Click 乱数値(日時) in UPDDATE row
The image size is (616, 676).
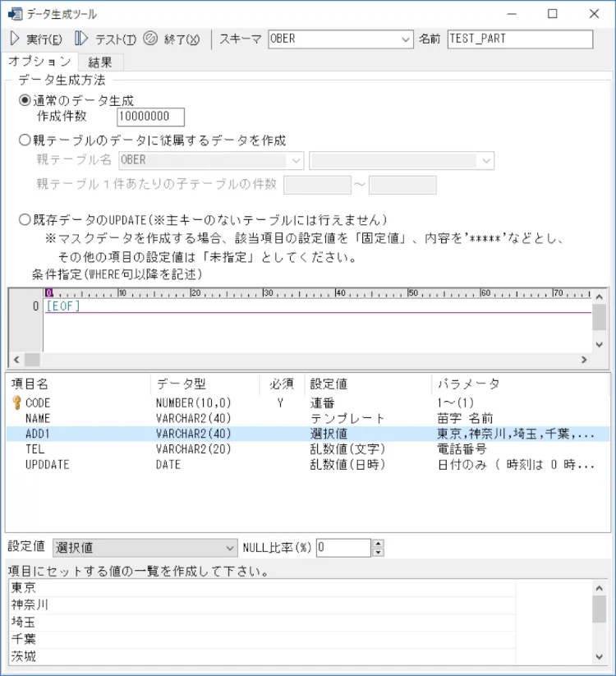(x=347, y=465)
